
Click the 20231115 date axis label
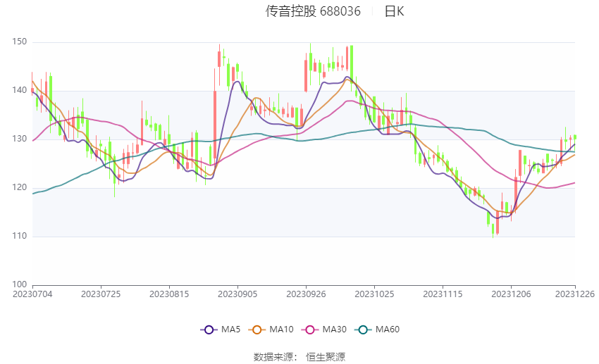tap(443, 294)
